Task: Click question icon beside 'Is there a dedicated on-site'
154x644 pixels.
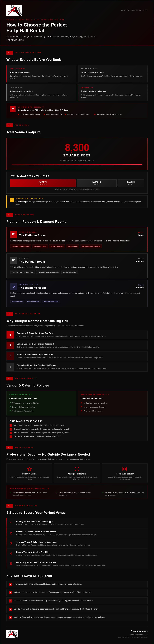Action: pos(11,433)
